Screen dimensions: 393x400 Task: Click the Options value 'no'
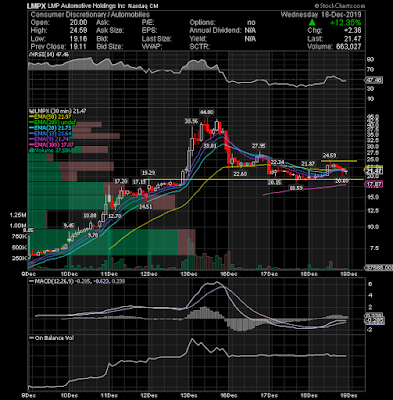(x=251, y=23)
